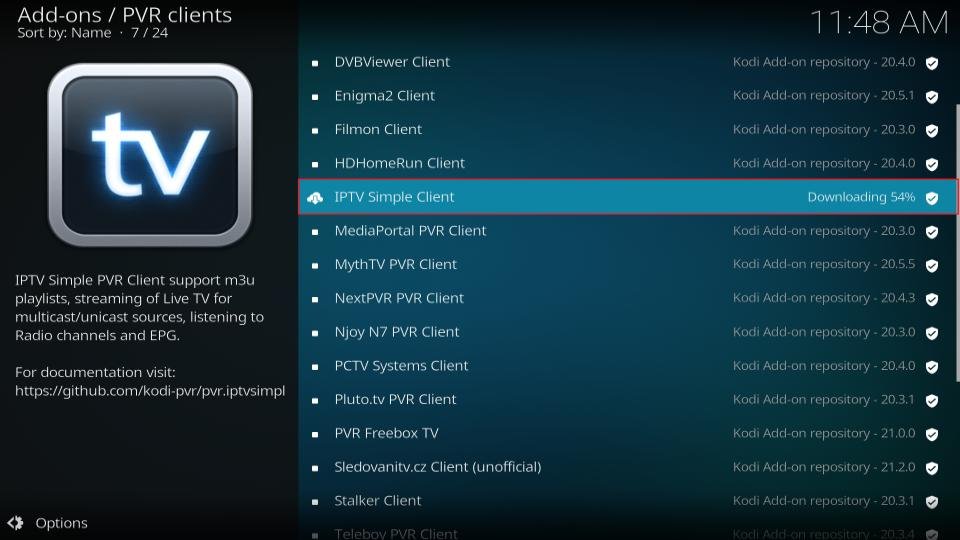Click the square bullet beside DVBViewer Client

point(315,63)
